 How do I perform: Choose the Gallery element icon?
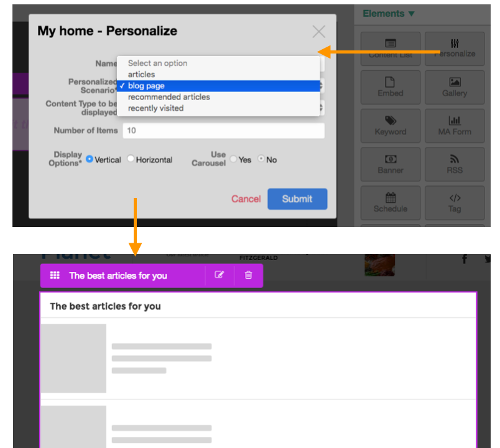click(454, 86)
